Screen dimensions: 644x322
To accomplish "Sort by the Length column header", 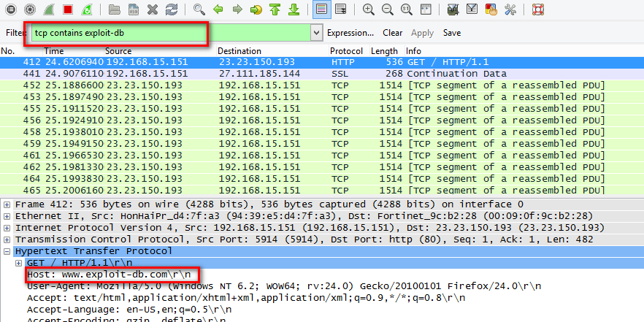I will point(387,51).
